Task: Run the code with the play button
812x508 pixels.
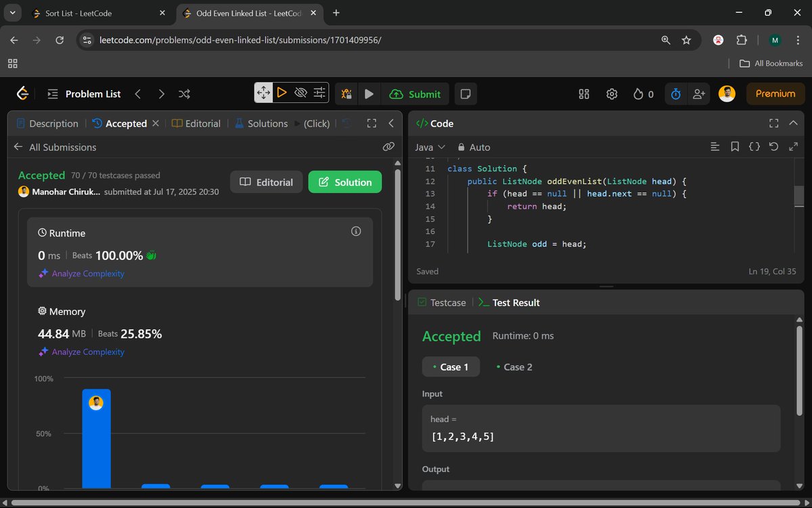Action: (x=369, y=94)
